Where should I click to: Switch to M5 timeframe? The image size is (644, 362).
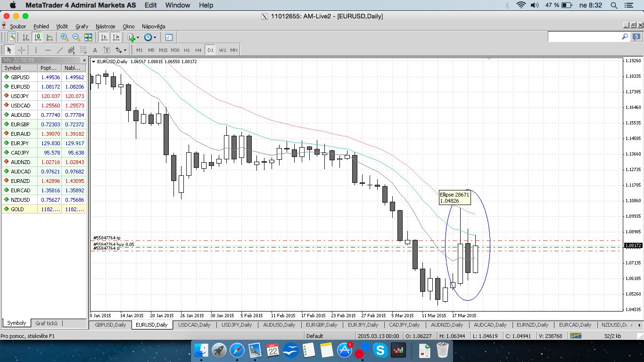[x=151, y=50]
